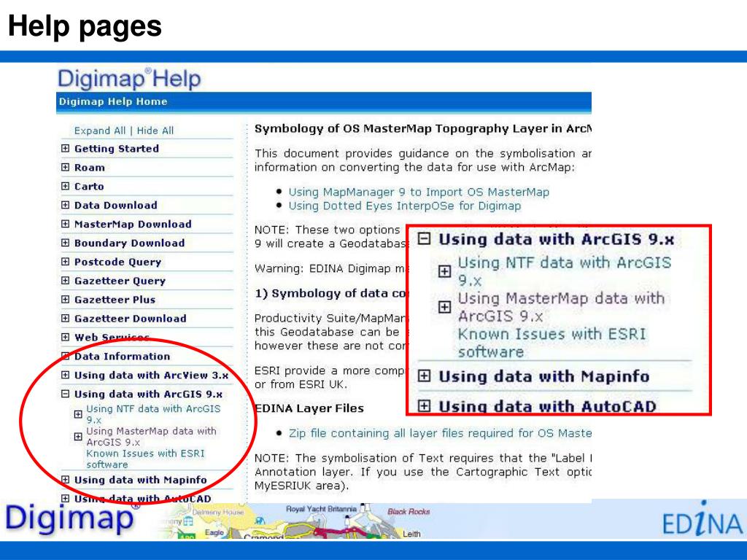747x560 pixels.
Task: Expand the Gazetteer Plus section icon
Action: click(x=65, y=300)
